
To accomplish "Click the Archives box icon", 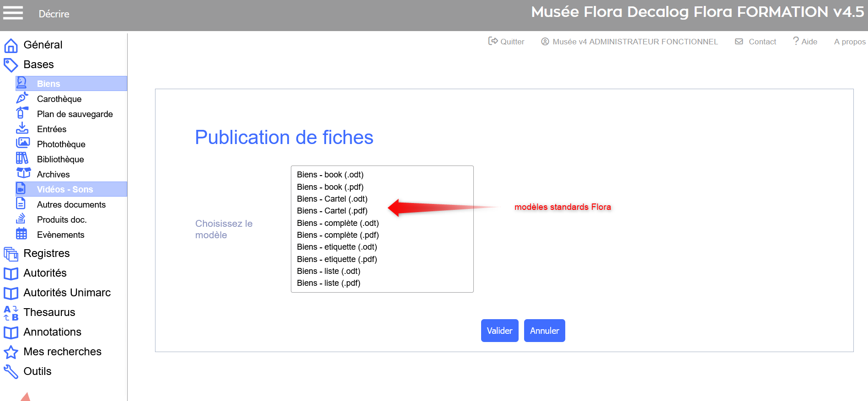I will click(x=23, y=173).
